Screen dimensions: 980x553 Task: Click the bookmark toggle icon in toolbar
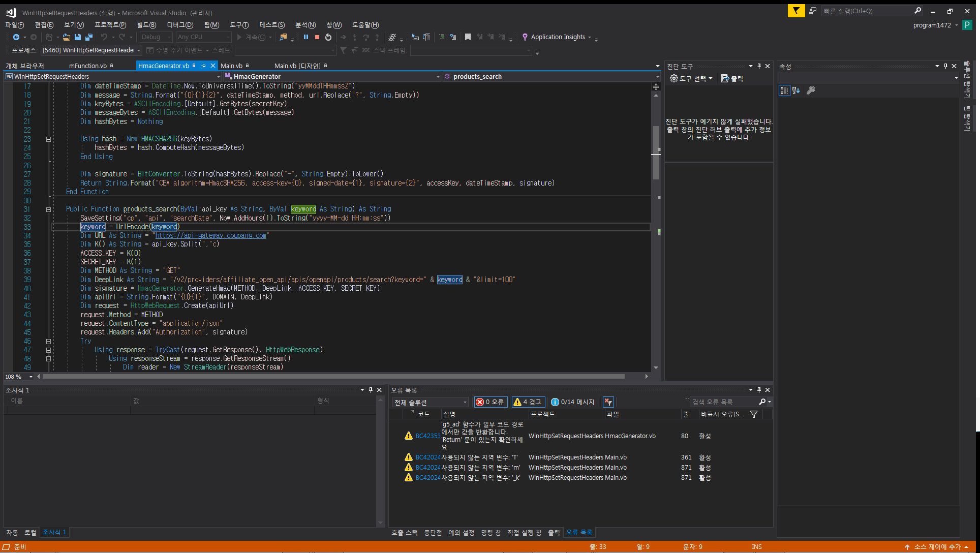click(x=468, y=37)
